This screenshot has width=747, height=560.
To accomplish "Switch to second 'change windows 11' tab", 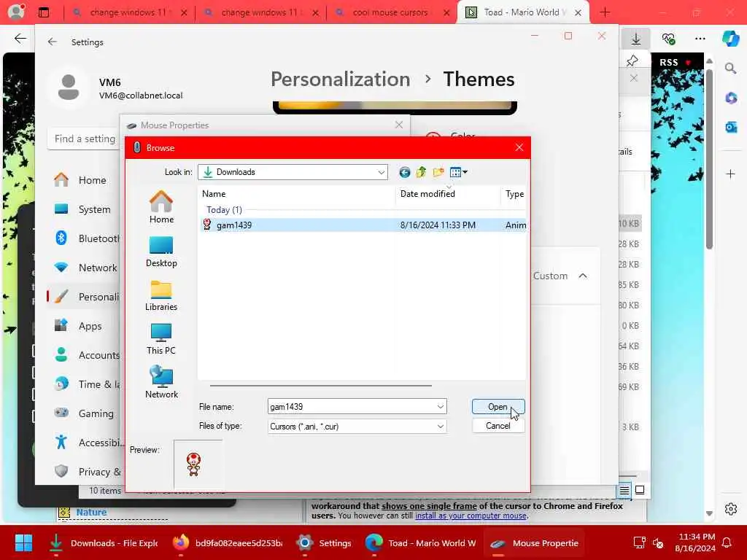I will pyautogui.click(x=260, y=12).
